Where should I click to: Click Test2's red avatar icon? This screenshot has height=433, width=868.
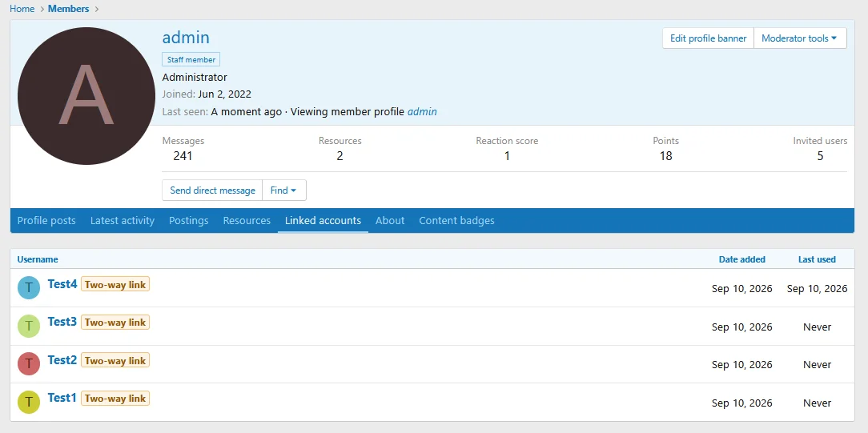click(29, 364)
